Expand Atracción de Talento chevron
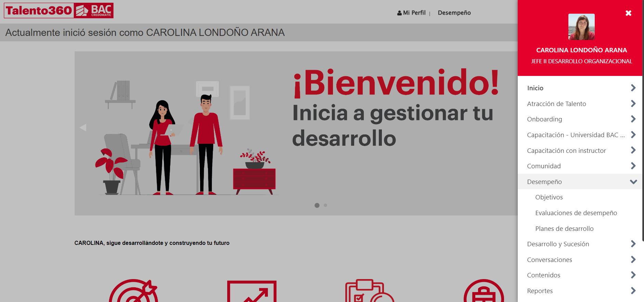Viewport: 644px width, 302px height. point(633,104)
